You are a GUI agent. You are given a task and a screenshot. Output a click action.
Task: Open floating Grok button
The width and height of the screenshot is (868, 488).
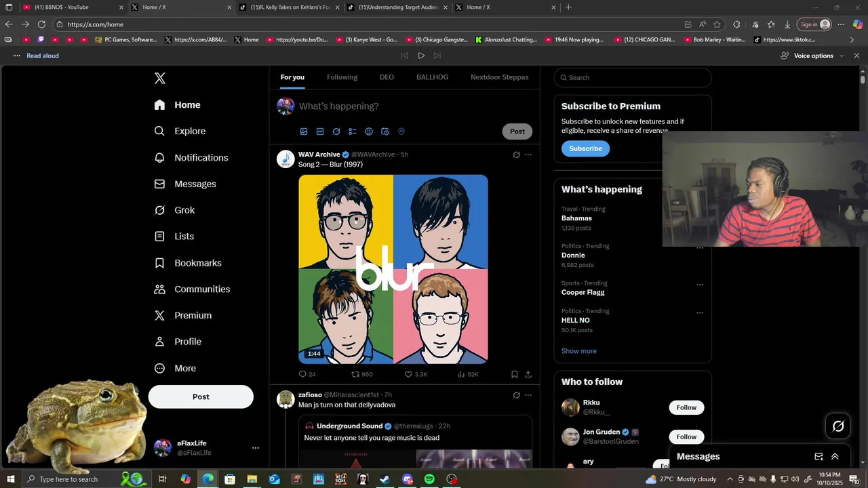pos(838,426)
